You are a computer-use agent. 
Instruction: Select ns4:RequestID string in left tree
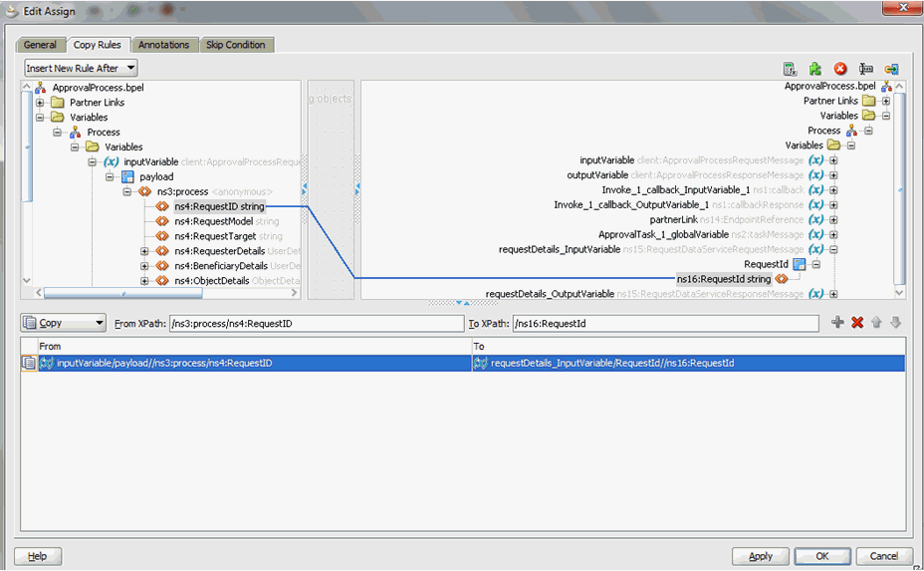(x=219, y=206)
